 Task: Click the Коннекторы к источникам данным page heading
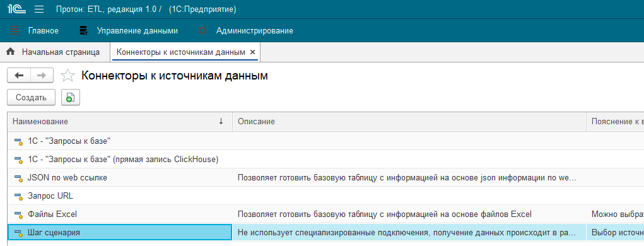pos(175,76)
